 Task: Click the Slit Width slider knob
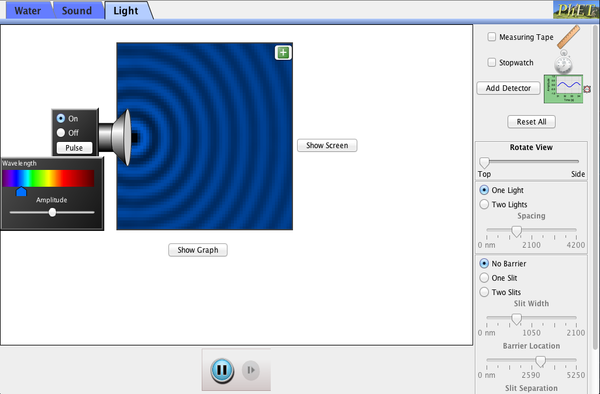coord(517,318)
